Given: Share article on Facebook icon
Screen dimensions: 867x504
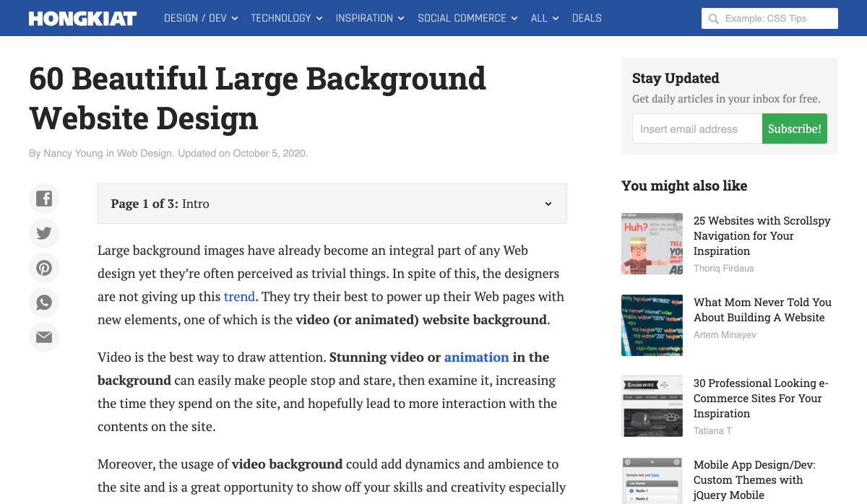Looking at the screenshot, I should click(x=44, y=199).
